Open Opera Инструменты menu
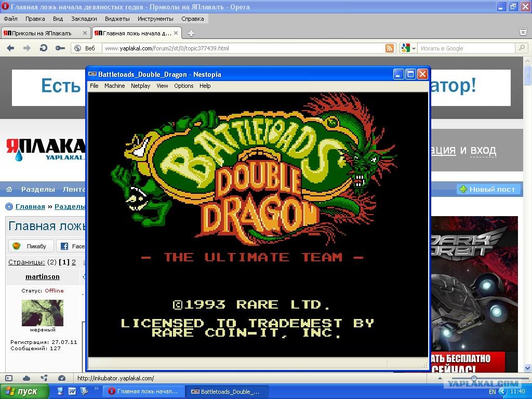The height and width of the screenshot is (399, 532). 155,19
